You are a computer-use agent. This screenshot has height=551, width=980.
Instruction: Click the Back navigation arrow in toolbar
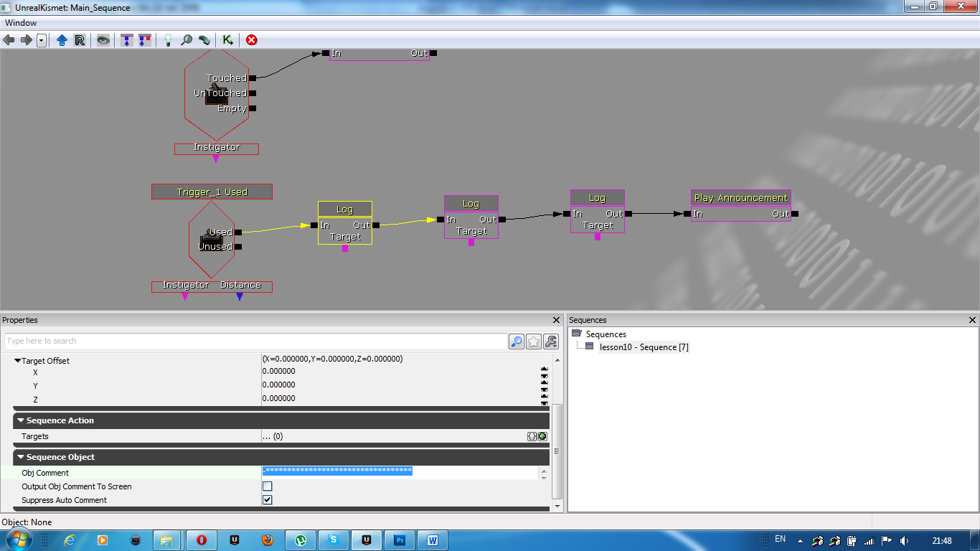(9, 40)
